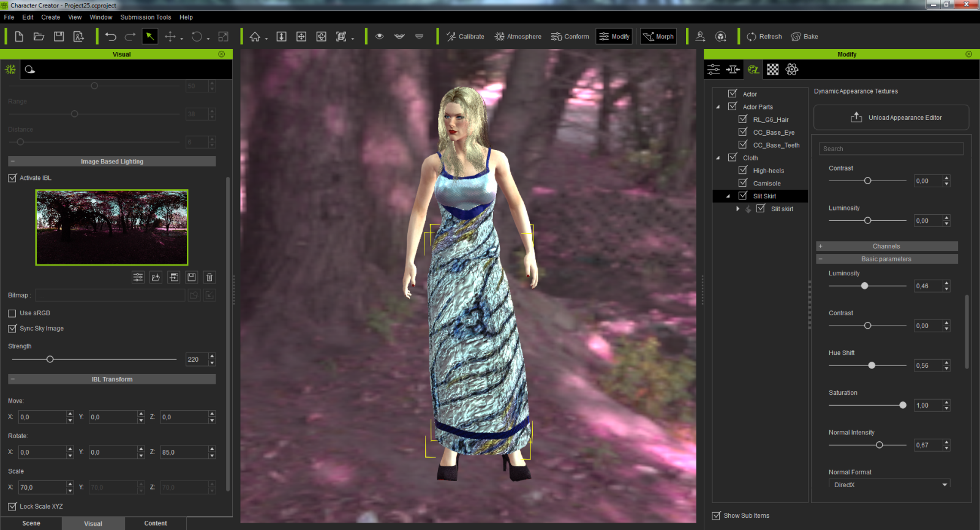Toggle Sync Sky Image checkbox
Image resolution: width=980 pixels, height=530 pixels.
pyautogui.click(x=12, y=329)
